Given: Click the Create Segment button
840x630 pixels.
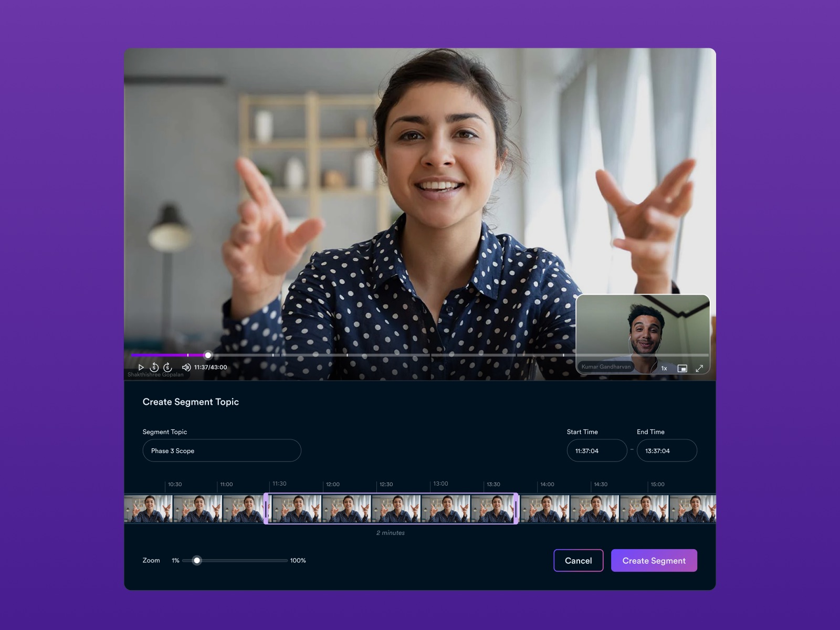Looking at the screenshot, I should [x=654, y=561].
